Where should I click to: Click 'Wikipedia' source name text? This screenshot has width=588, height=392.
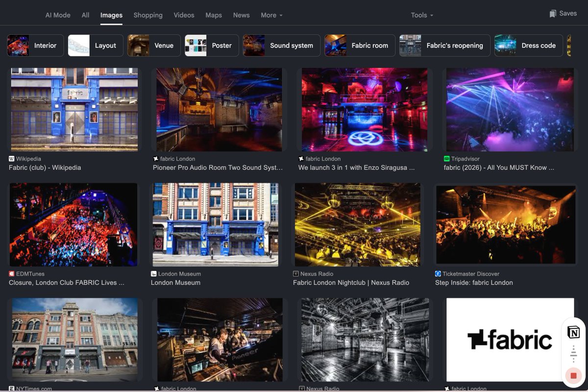click(28, 159)
